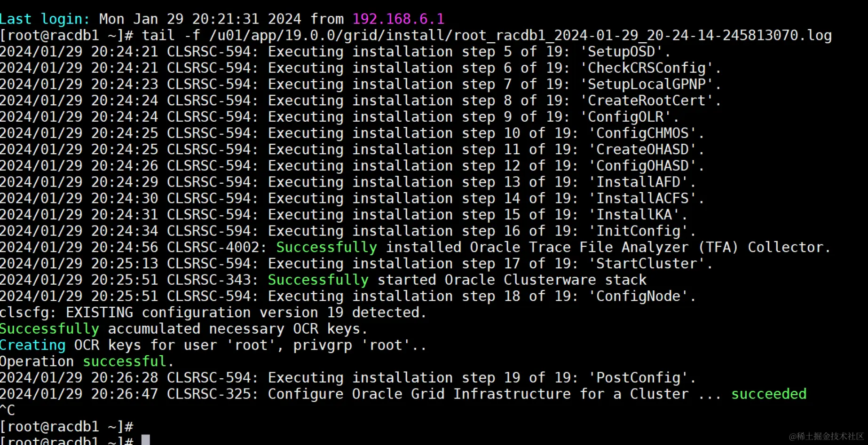868x445 pixels.
Task: Click the 'InitConfig' step name
Action: tap(638, 231)
